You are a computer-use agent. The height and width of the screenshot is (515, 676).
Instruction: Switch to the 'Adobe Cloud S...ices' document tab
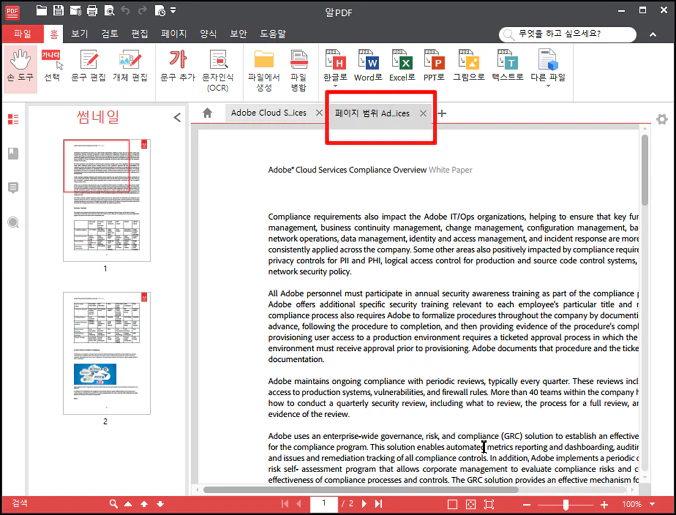click(268, 113)
